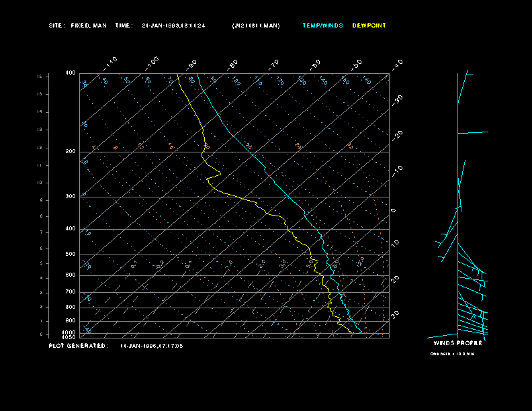This screenshot has height=411, width=532.
Task: Click the 300 pressure level label
Action: [x=71, y=197]
